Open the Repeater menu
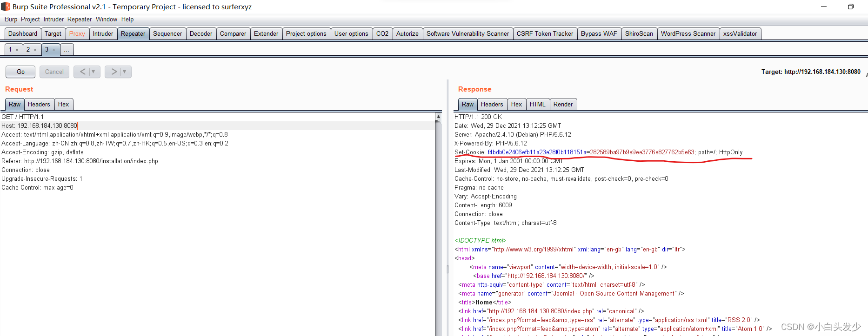The image size is (868, 336). (x=80, y=19)
